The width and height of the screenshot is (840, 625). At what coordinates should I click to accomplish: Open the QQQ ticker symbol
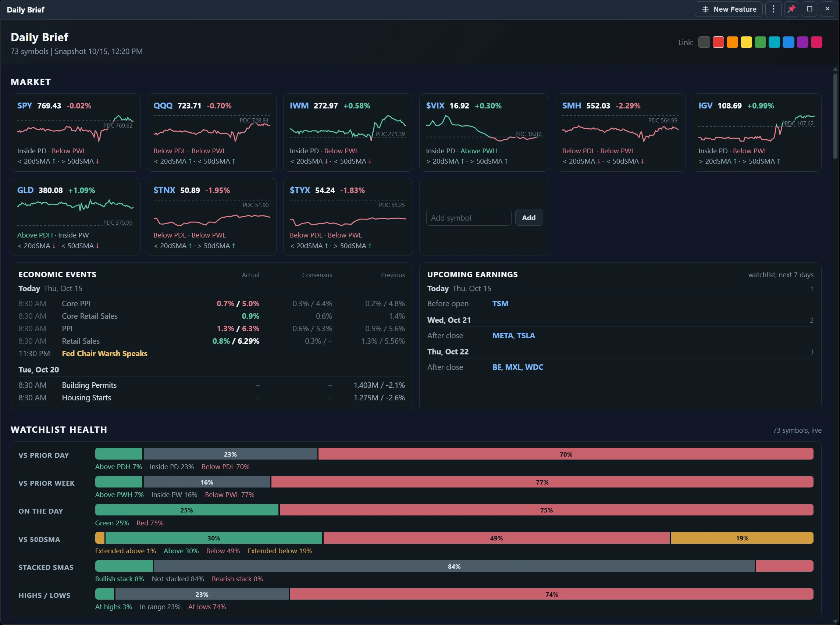(163, 106)
